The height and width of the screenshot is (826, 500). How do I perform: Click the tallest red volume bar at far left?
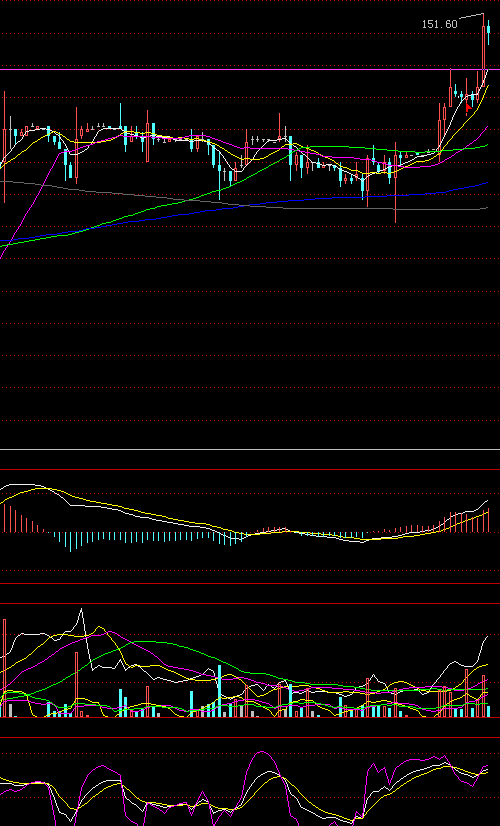5,668
